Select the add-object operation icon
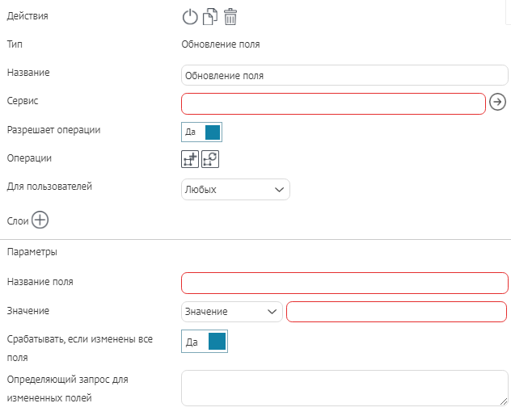Viewport: 511px width, 420px height. click(x=190, y=160)
